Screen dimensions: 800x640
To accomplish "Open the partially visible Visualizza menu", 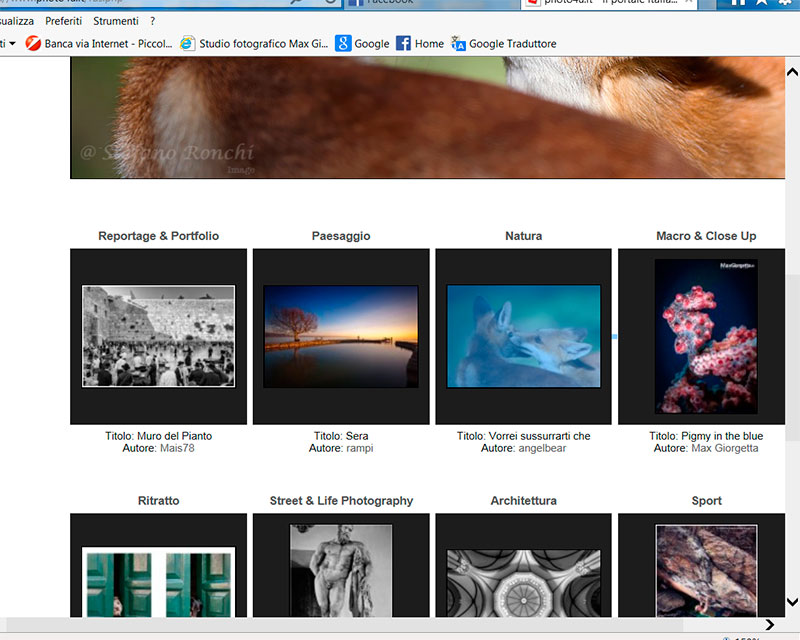I will 17,21.
